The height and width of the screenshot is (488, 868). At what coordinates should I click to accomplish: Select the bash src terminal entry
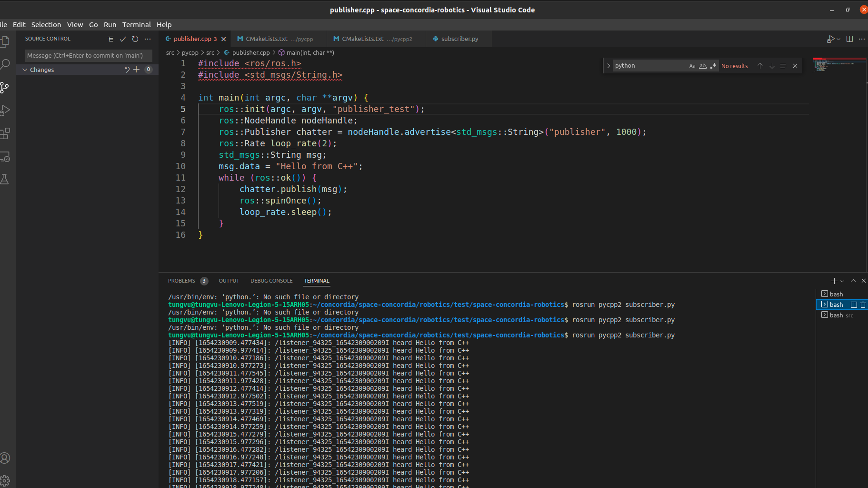841,315
